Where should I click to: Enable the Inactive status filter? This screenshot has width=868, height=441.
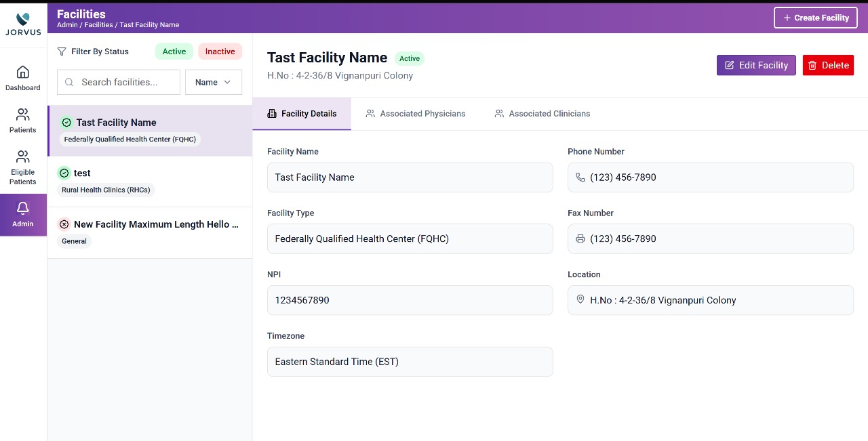point(220,51)
